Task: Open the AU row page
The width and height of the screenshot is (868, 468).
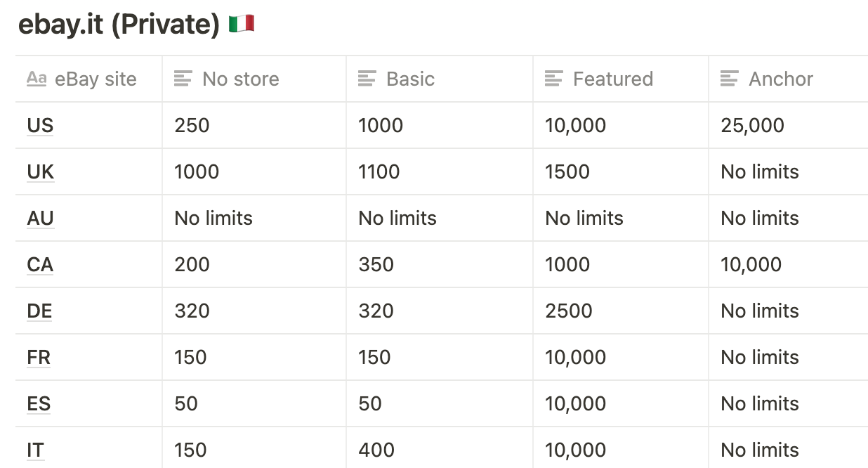Action: tap(40, 218)
